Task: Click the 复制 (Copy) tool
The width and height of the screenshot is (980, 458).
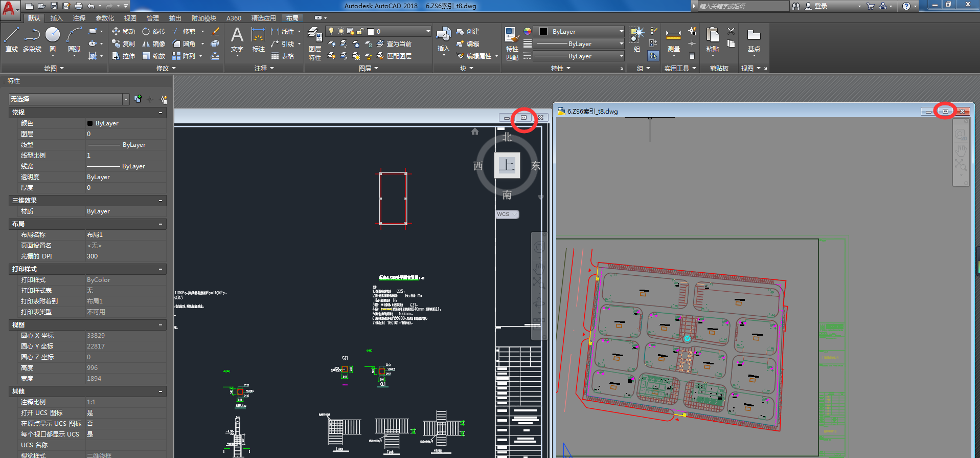Action: pos(123,43)
